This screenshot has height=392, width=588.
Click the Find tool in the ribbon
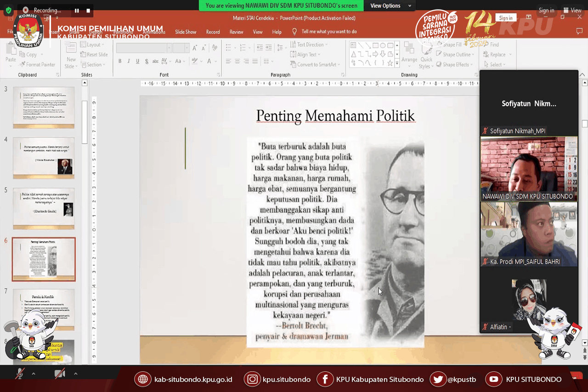click(x=494, y=45)
